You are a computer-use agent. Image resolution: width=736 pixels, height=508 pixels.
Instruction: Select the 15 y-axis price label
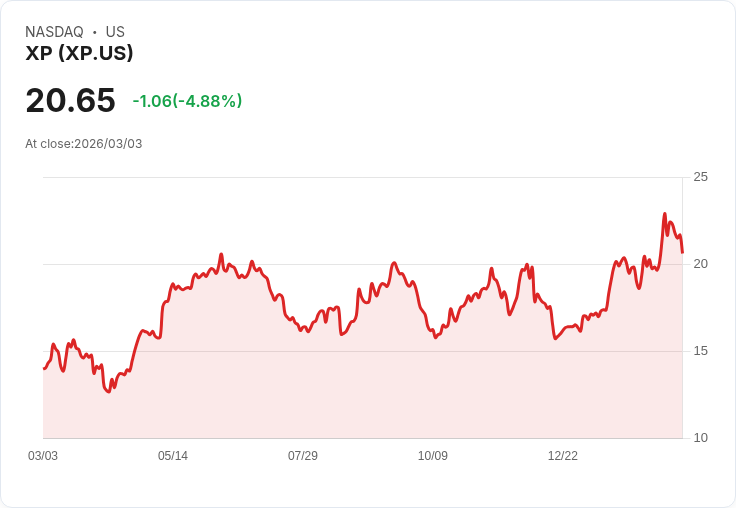point(701,351)
